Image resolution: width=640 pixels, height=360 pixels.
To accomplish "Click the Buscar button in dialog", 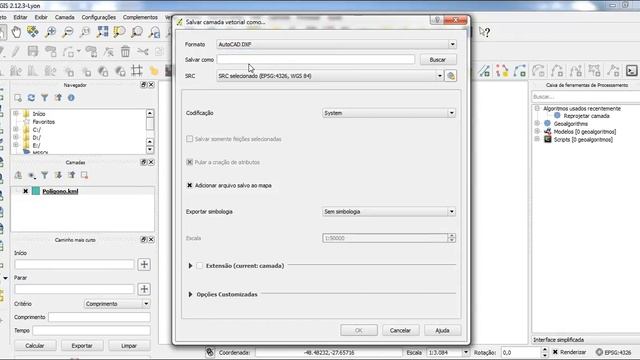I will (438, 60).
